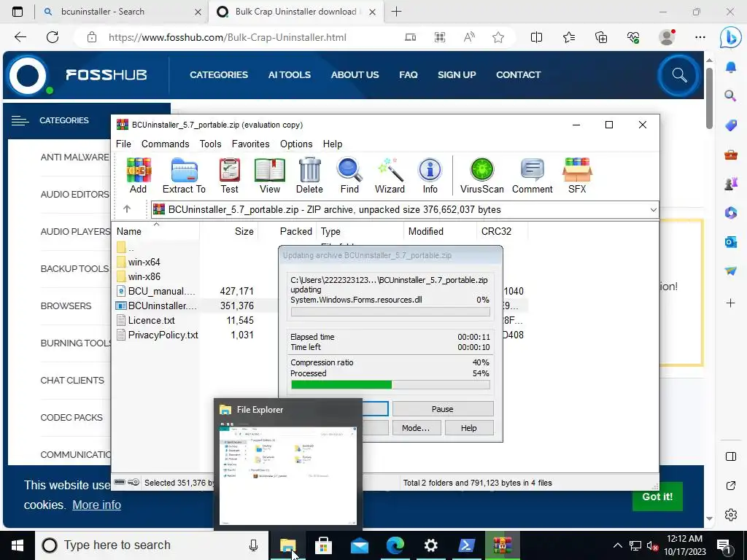This screenshot has height=560, width=747.
Task: Open the Commands menu
Action: 166,144
